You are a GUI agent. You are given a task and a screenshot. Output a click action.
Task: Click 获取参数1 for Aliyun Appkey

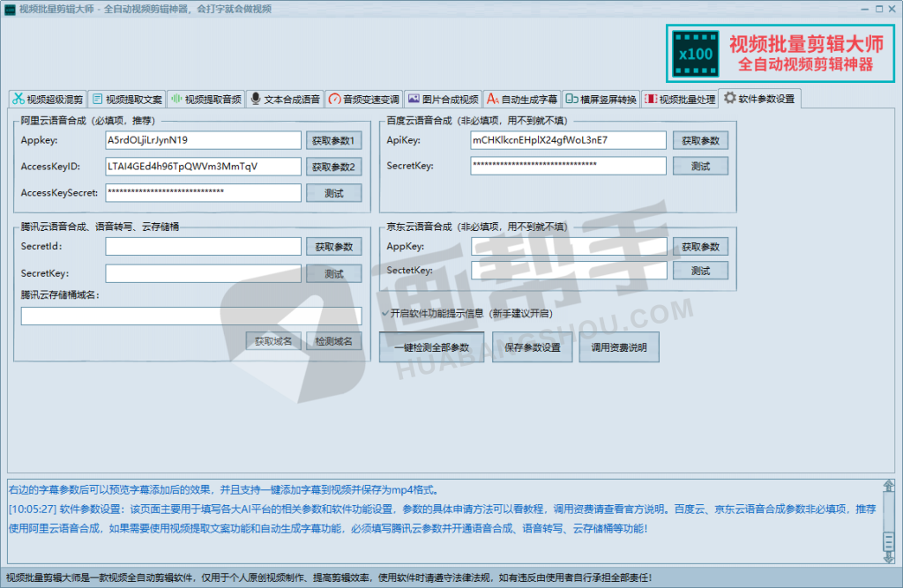pos(333,140)
